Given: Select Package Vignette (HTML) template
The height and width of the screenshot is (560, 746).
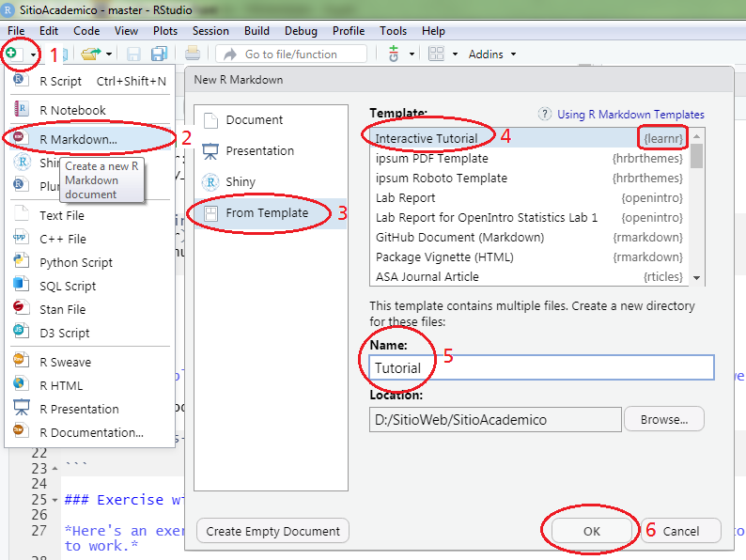Looking at the screenshot, I should tap(529, 257).
